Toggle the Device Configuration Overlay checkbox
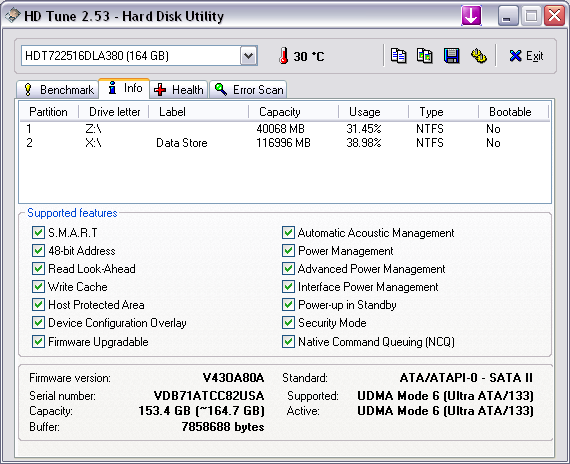This screenshot has height=464, width=570. pos(38,323)
